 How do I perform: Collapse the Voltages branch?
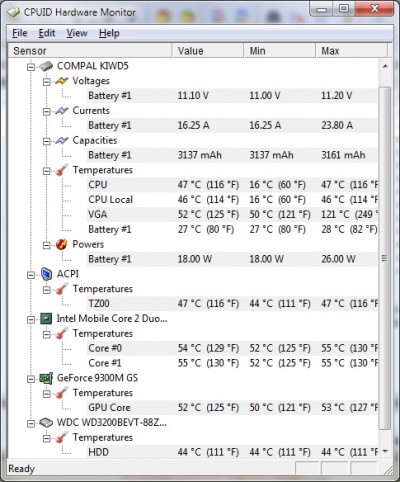click(47, 82)
